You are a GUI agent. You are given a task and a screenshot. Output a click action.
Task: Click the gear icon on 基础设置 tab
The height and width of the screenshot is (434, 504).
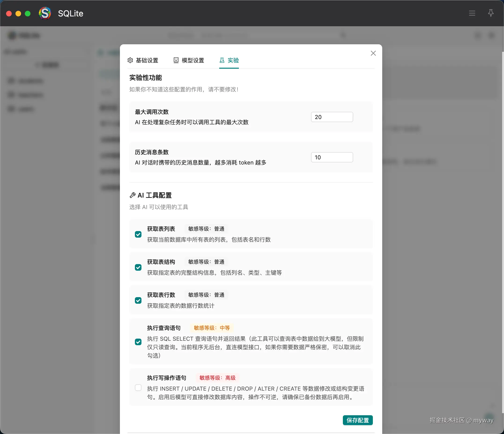pos(130,60)
